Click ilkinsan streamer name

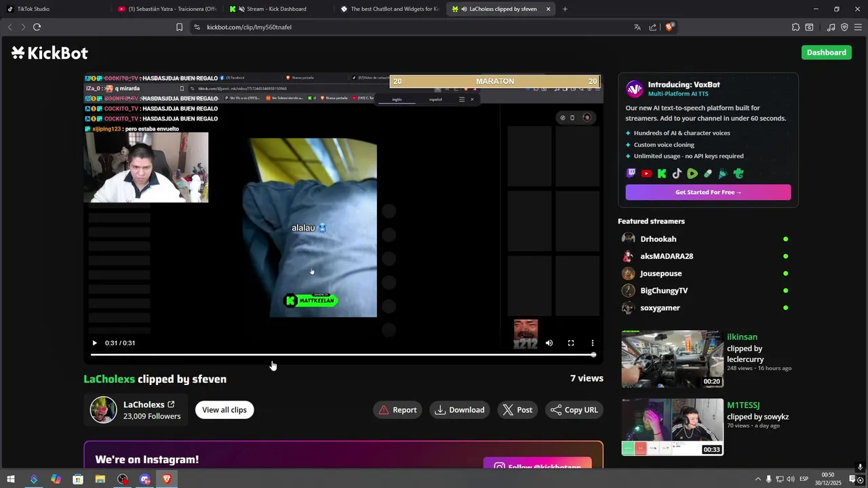click(x=742, y=337)
